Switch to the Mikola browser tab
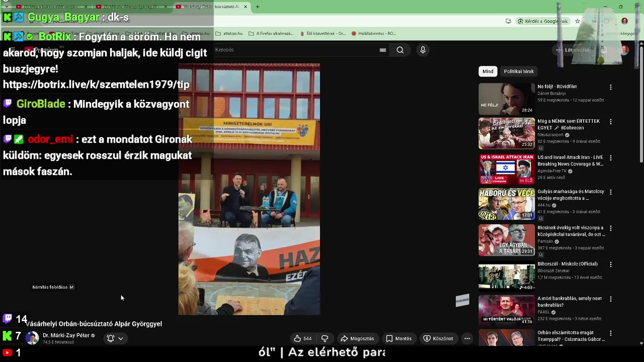 coord(131,7)
